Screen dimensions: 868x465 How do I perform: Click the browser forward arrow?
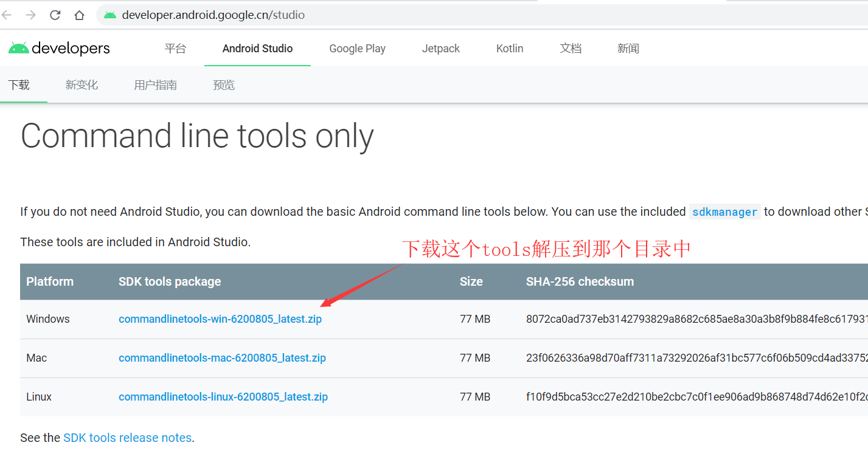[30, 15]
